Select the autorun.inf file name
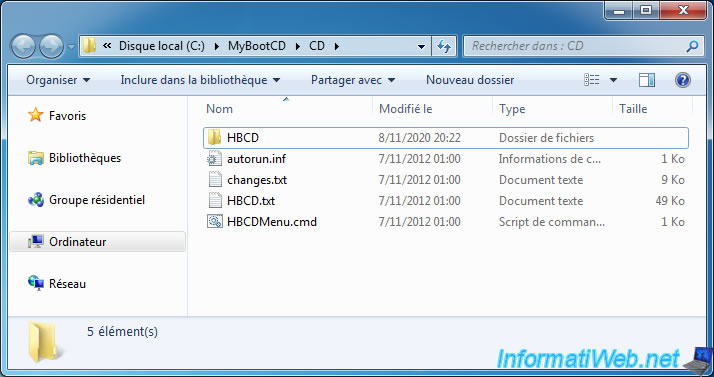The width and height of the screenshot is (714, 377). pos(256,159)
